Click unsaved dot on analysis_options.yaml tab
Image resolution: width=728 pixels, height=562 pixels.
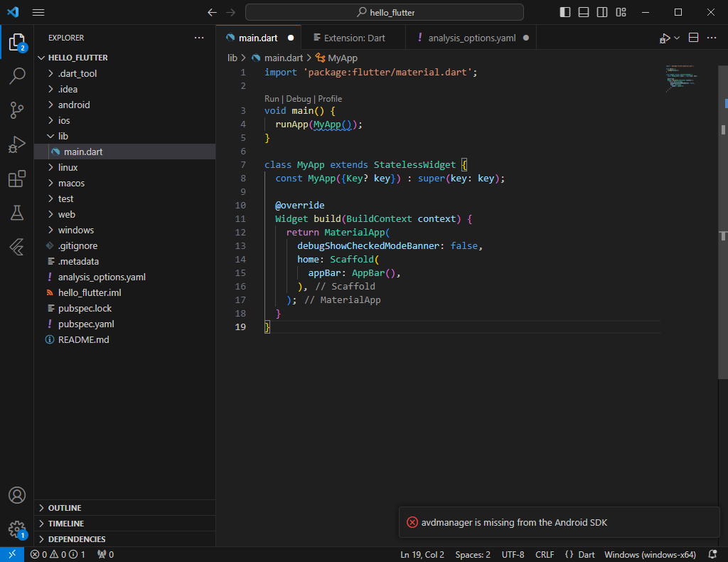point(526,38)
